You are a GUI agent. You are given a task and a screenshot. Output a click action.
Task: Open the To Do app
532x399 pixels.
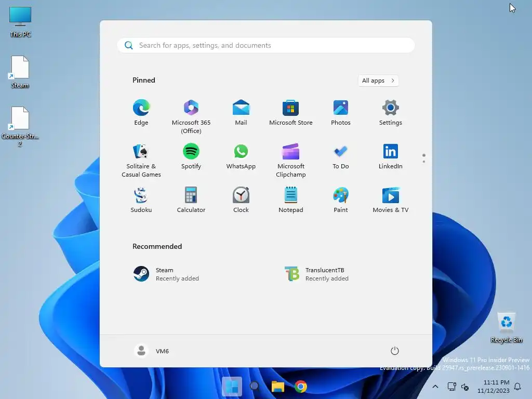point(341,156)
